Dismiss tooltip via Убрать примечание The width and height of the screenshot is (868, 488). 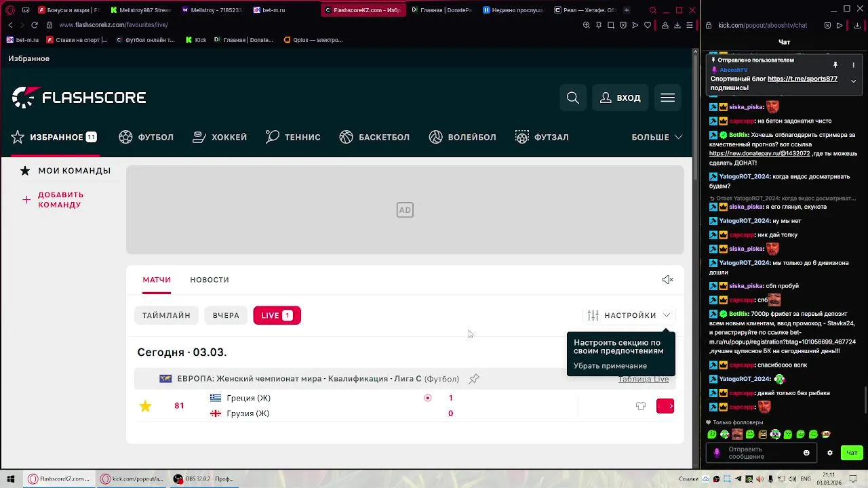coord(610,366)
